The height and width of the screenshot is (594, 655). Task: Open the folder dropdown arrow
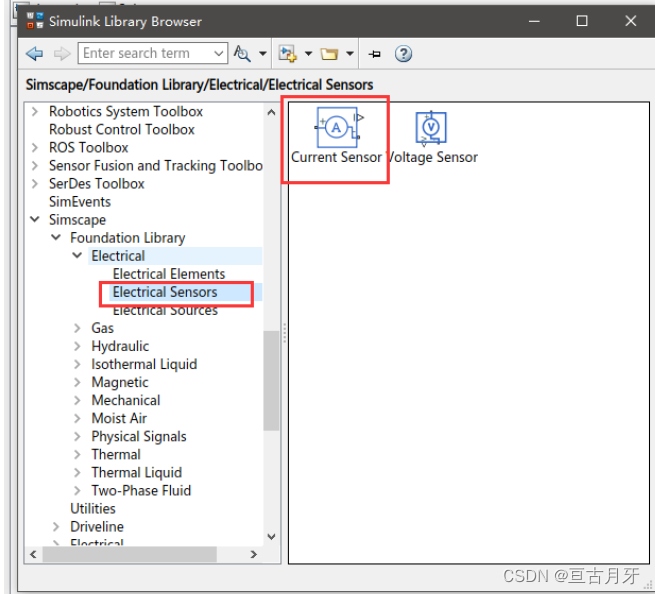(350, 53)
